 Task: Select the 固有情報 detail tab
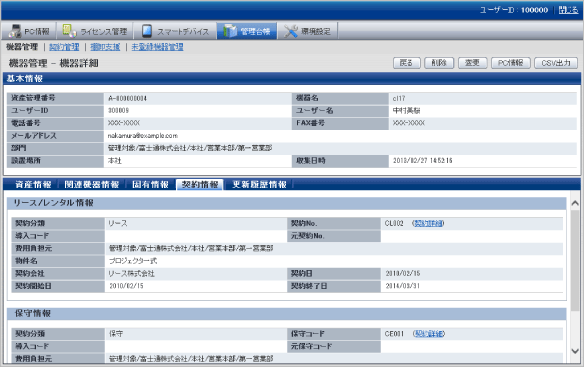coord(150,184)
